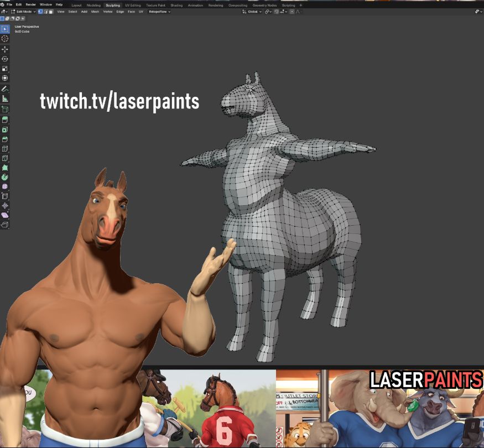The width and height of the screenshot is (484, 448).
Task: Open the transform pivot point dropdown
Action: [268, 12]
